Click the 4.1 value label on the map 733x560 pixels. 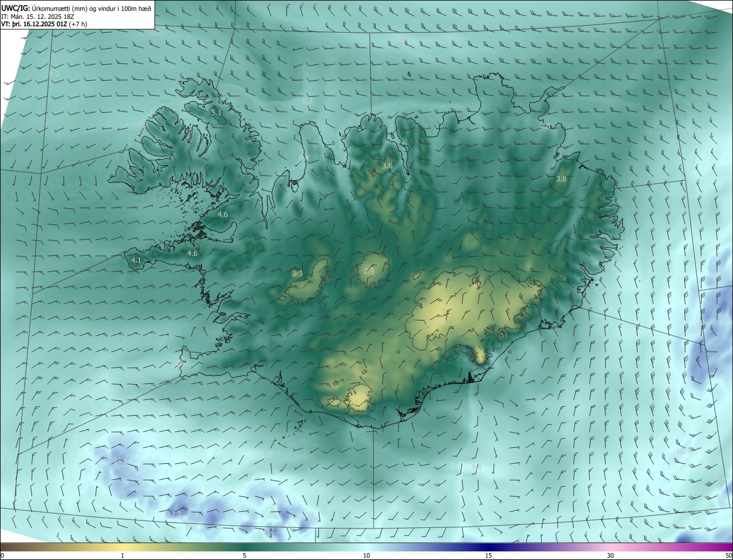pyautogui.click(x=136, y=260)
